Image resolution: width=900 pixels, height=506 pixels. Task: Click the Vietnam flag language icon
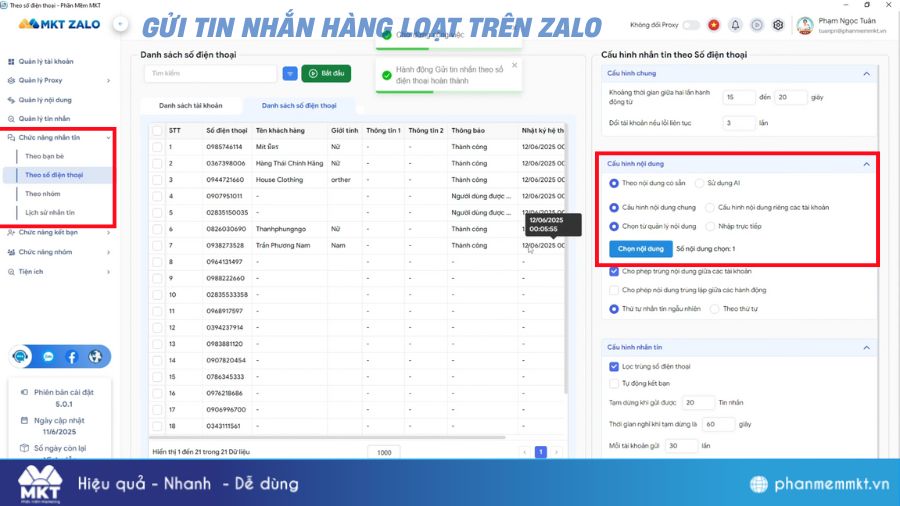coord(713,25)
